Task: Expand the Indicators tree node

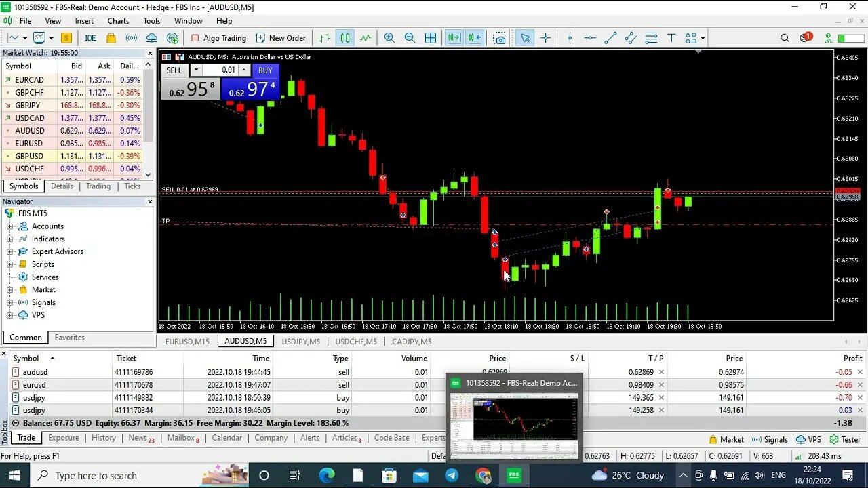Action: tap(10, 239)
